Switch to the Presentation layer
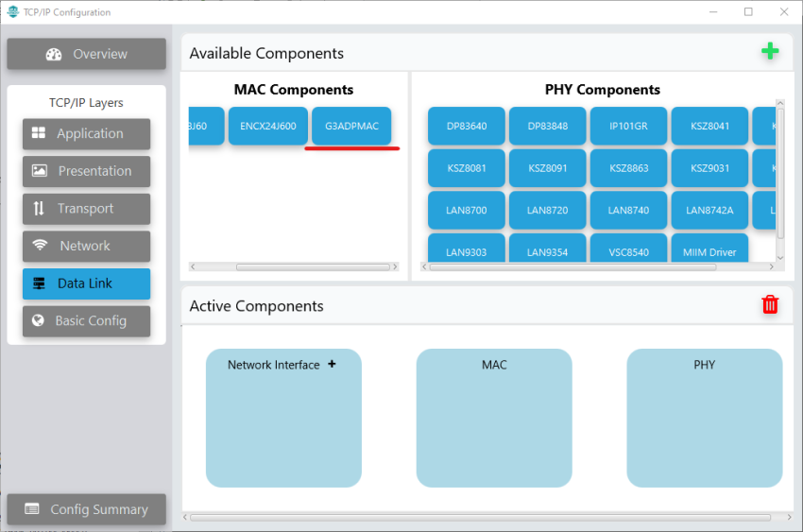The image size is (803, 532). click(86, 171)
